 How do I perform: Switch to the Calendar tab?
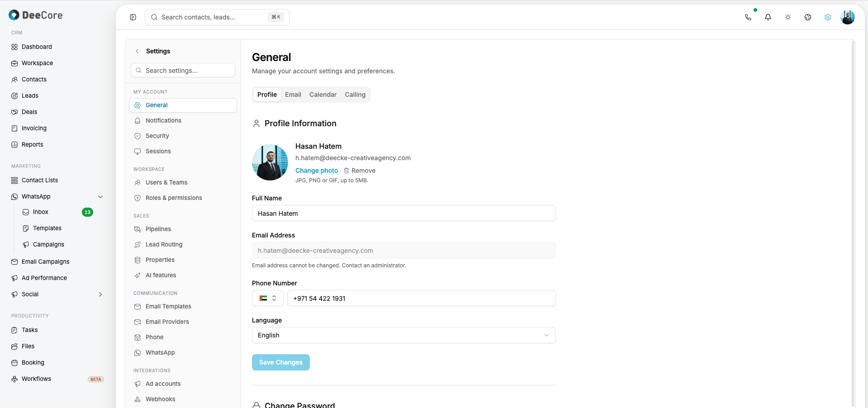(323, 95)
